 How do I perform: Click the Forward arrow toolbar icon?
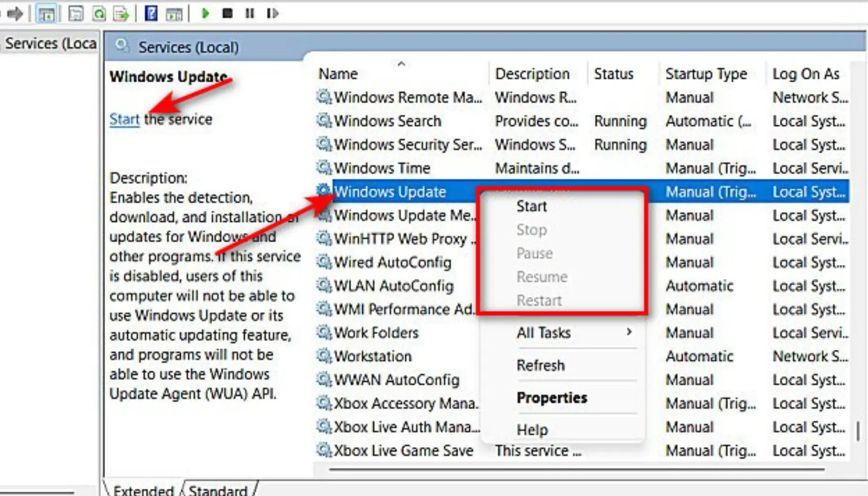(x=15, y=14)
